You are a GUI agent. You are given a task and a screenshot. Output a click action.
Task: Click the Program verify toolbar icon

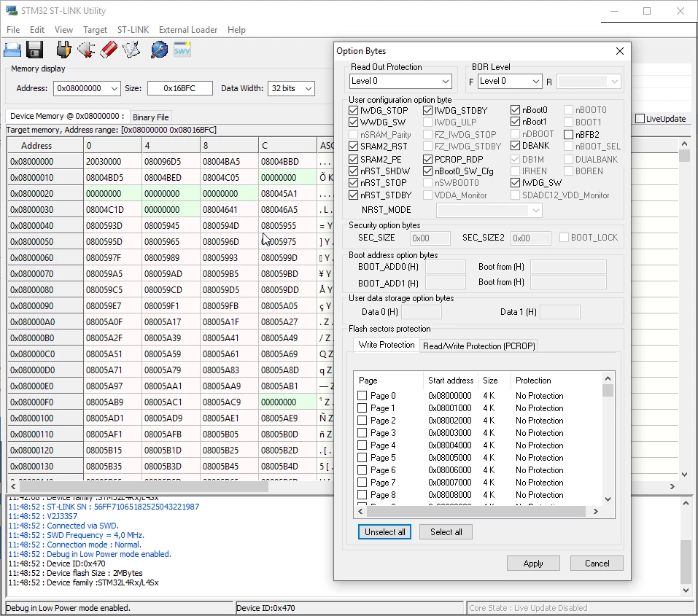pos(131,50)
